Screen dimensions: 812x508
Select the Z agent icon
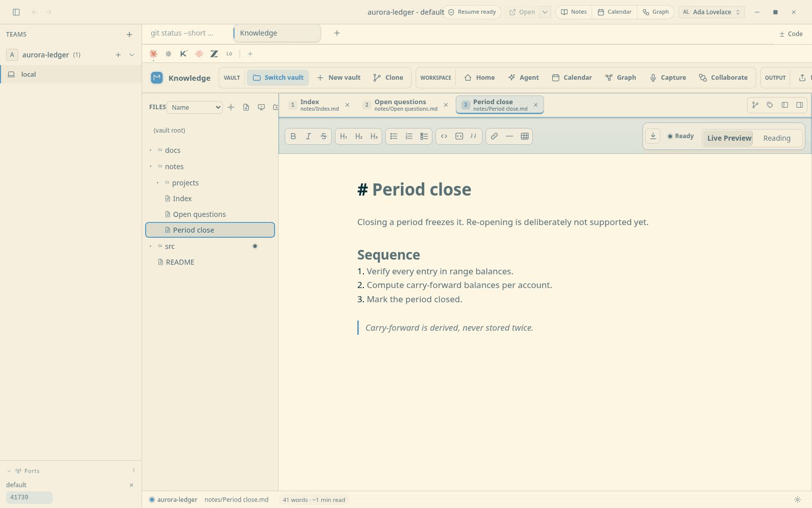coord(214,54)
